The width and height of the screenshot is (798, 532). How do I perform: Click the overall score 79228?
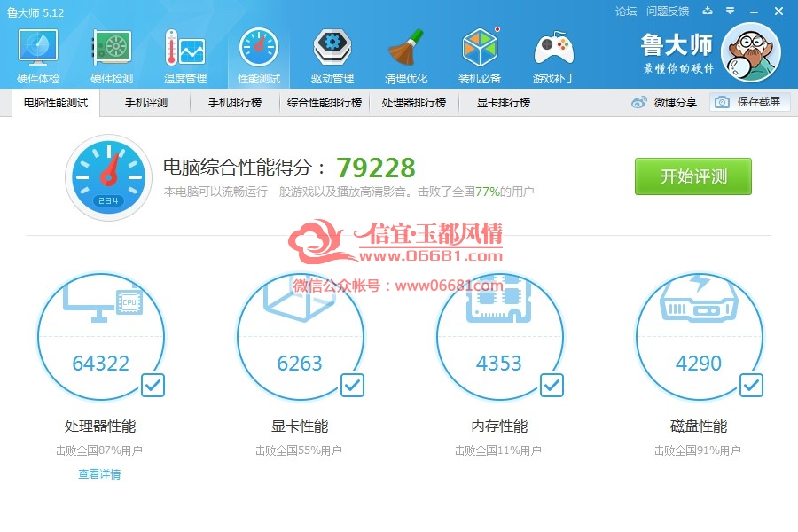tap(376, 168)
